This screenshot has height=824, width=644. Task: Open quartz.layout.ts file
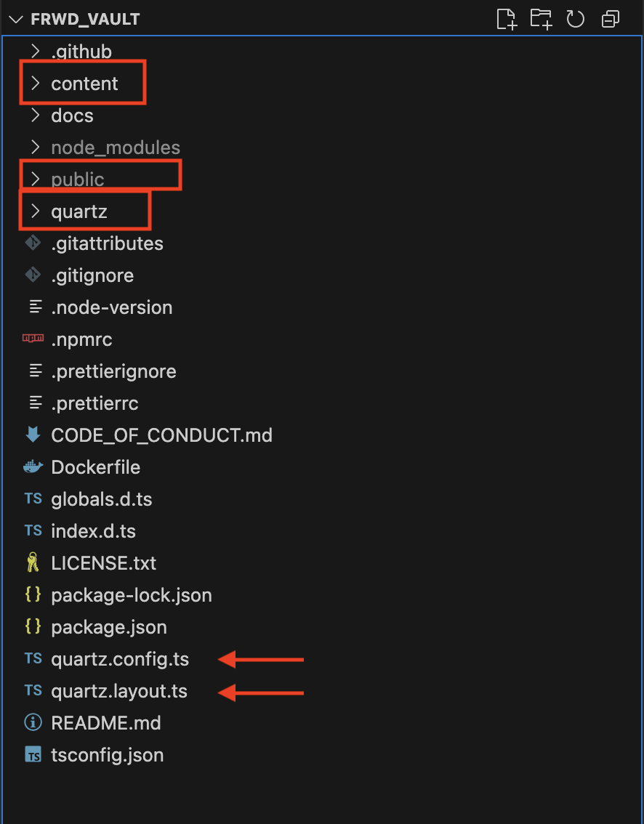click(119, 691)
